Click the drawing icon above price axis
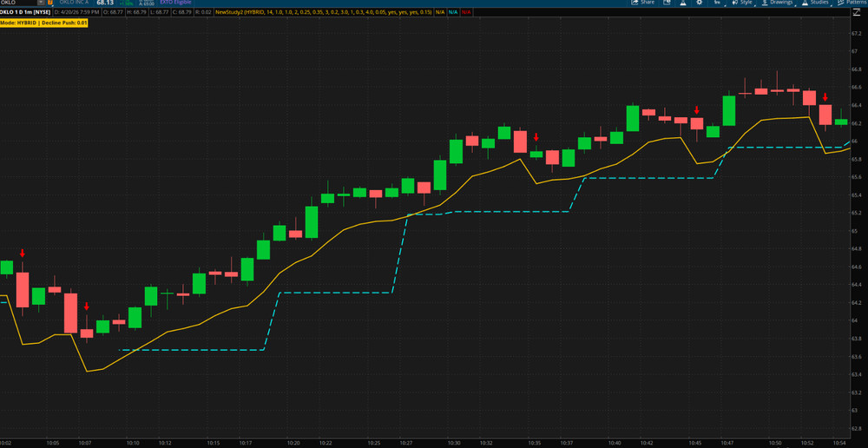868x448 pixels. coord(857,12)
